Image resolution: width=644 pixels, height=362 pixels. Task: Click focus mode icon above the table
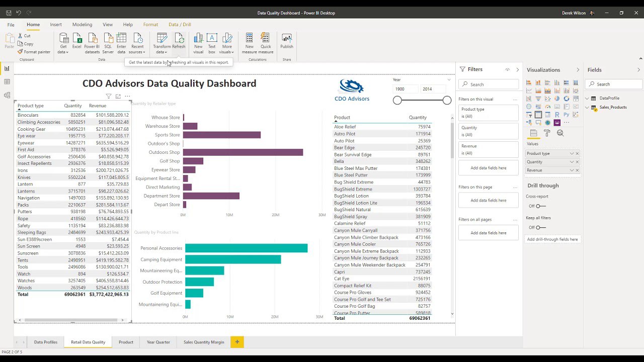pos(118,96)
